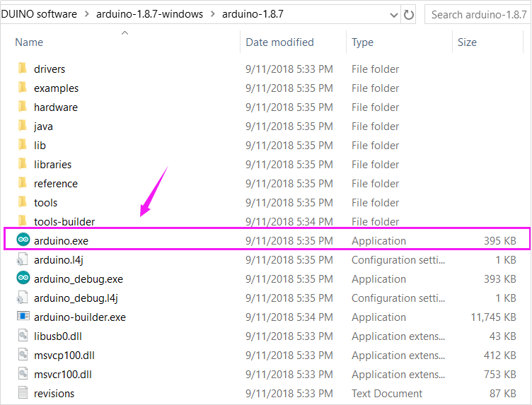Select the reference folder icon
Image resolution: width=532 pixels, height=405 pixels.
coord(23,183)
